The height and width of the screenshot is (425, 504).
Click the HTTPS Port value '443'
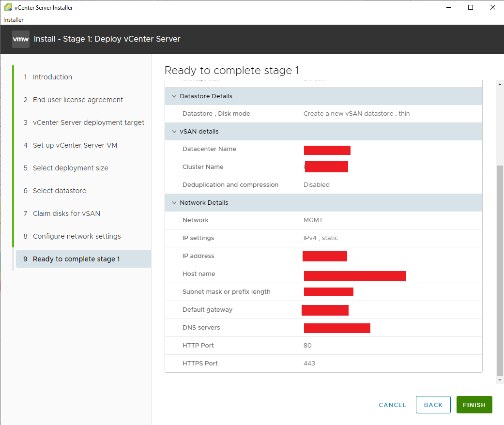coord(309,363)
